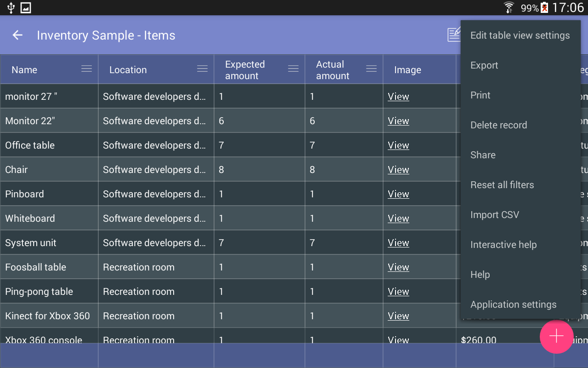
Task: Open the Location column menu icon
Action: click(202, 69)
